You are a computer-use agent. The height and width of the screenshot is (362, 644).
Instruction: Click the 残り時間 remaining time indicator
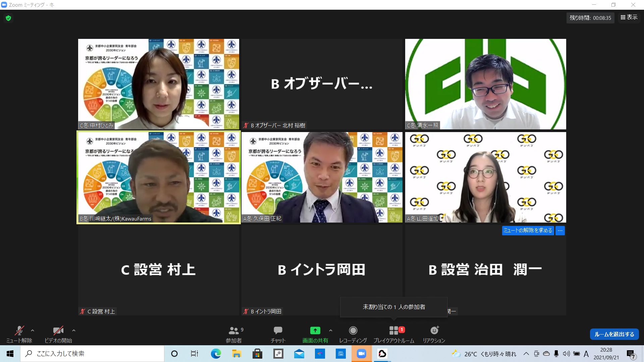click(x=590, y=18)
